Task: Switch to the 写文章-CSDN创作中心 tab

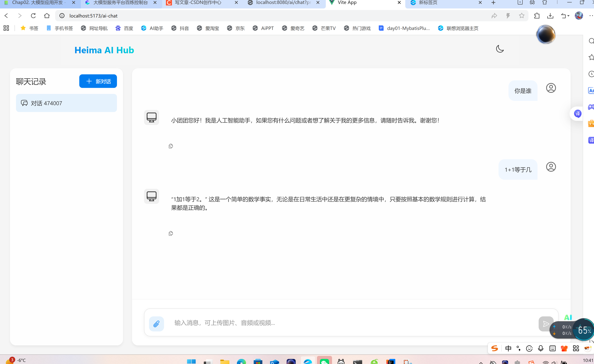Action: pyautogui.click(x=198, y=3)
